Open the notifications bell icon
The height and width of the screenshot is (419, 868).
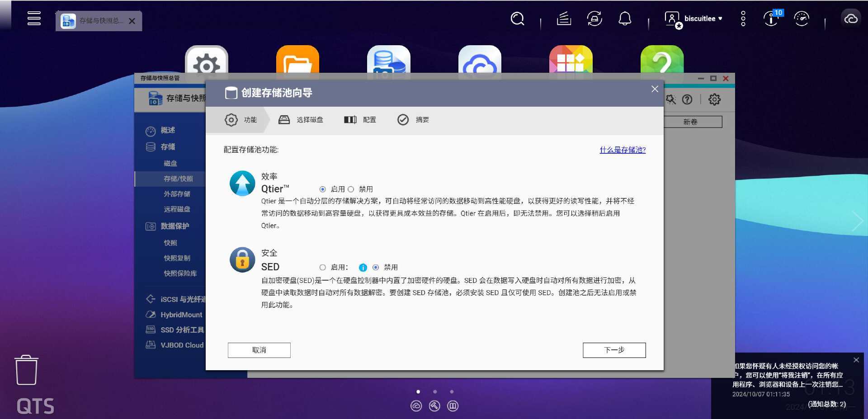tap(625, 19)
